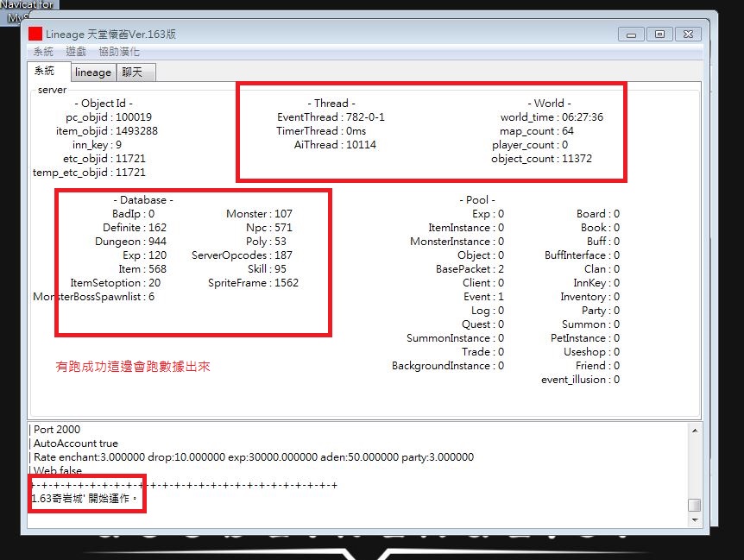
Task: Click the 'temp_etc_objid : 11721' entry
Action: click(89, 172)
